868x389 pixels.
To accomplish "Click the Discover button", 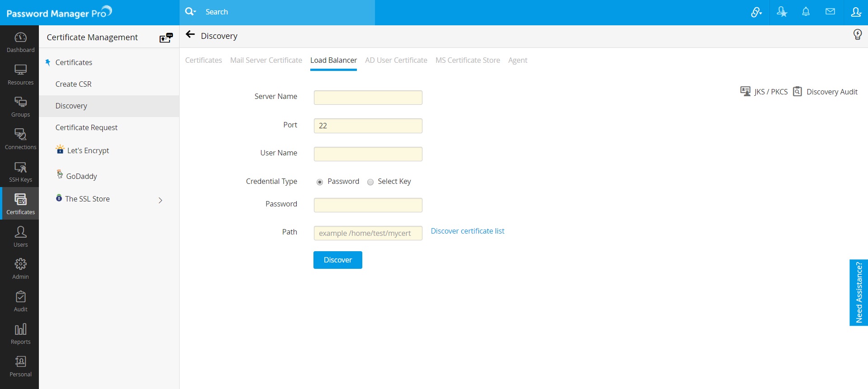I will click(x=338, y=260).
